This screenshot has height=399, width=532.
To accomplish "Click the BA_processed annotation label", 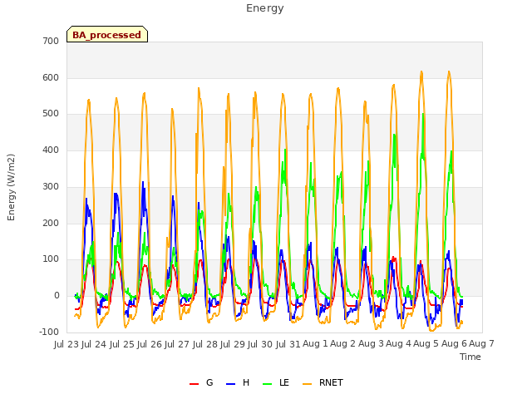I will point(107,34).
